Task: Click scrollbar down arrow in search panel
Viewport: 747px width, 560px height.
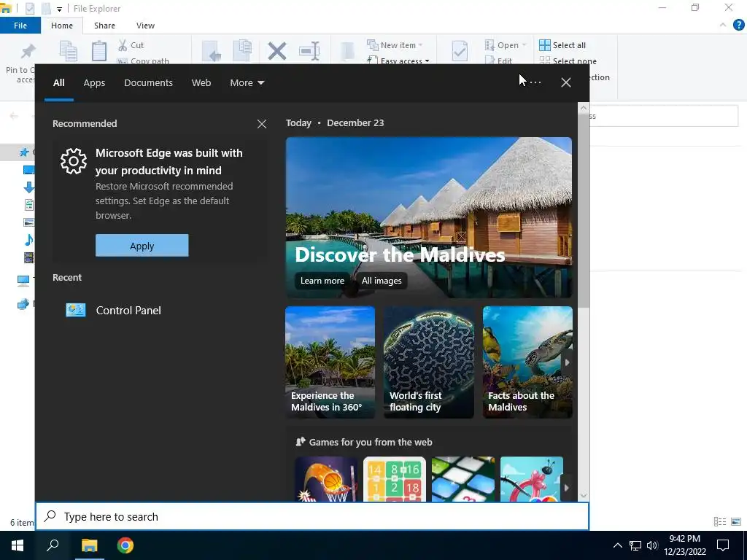Action: coord(584,496)
